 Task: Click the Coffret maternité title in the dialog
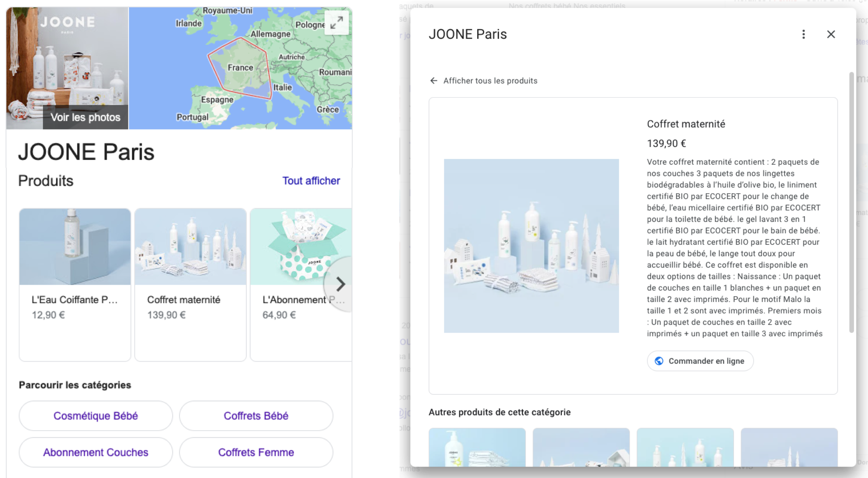686,124
